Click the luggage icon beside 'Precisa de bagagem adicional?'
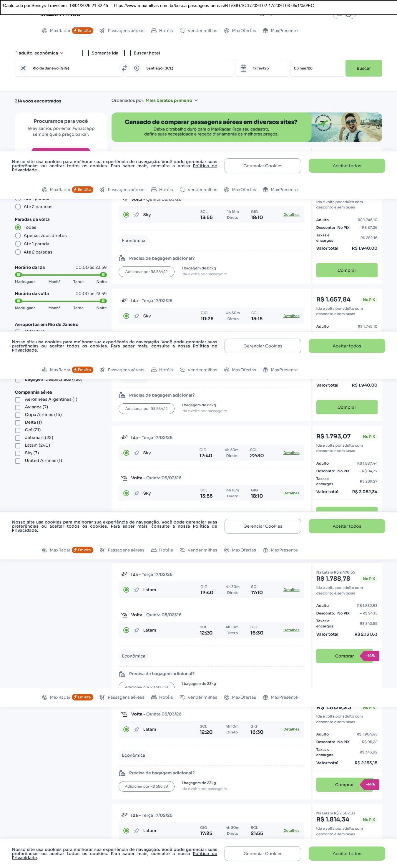397x868 pixels. (122, 259)
